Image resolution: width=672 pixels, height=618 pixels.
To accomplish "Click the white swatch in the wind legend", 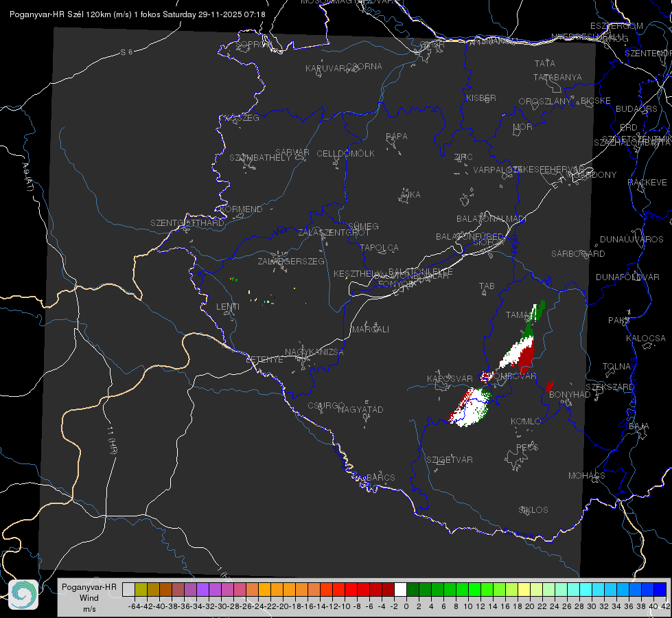I will (x=400, y=589).
